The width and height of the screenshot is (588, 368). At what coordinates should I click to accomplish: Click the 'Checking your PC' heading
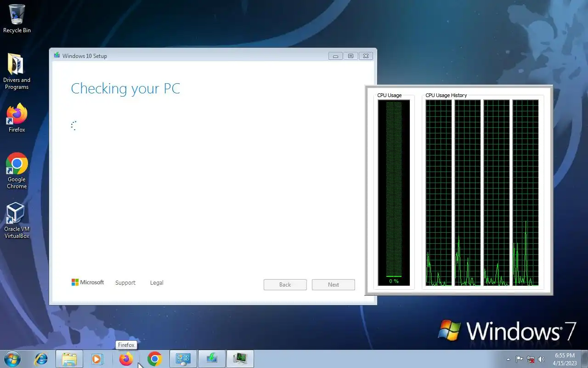click(x=125, y=89)
